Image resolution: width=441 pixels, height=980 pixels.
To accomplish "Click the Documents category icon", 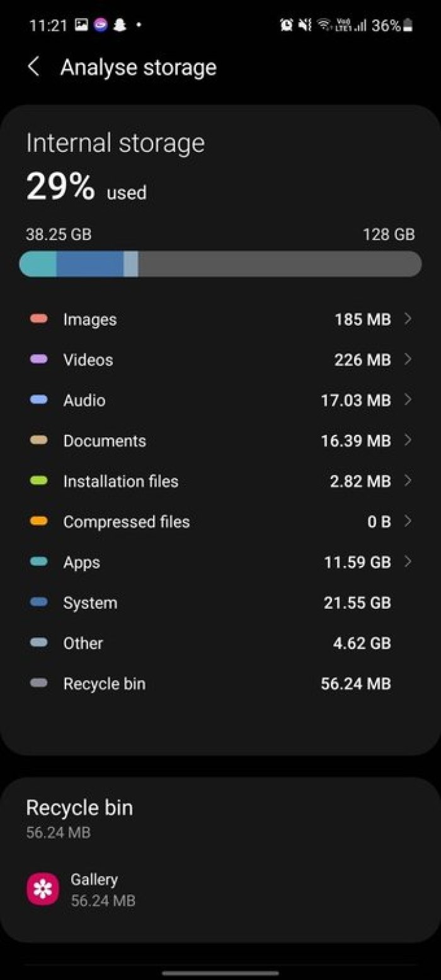I will 38,441.
